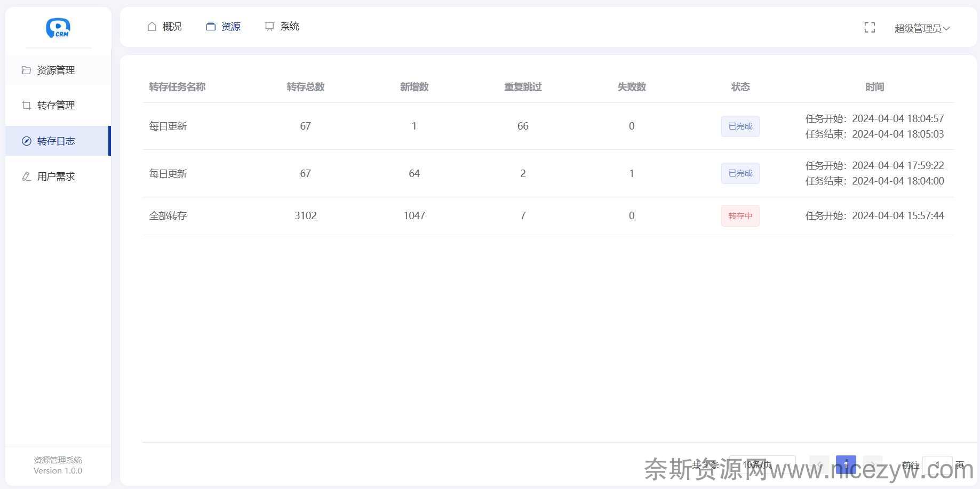Click the pencil icon beside 用户需求
This screenshot has height=489, width=980.
(26, 176)
